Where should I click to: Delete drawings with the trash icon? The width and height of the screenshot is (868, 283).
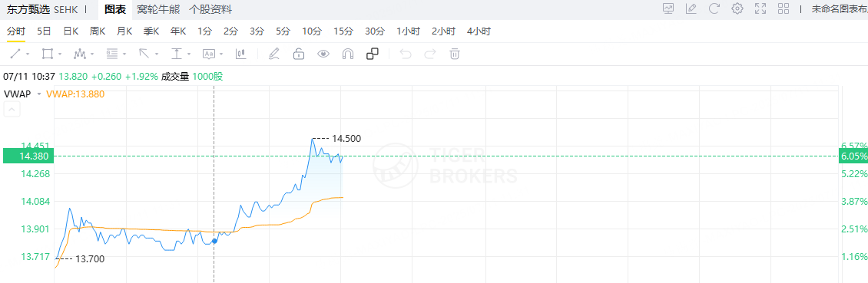pos(455,54)
